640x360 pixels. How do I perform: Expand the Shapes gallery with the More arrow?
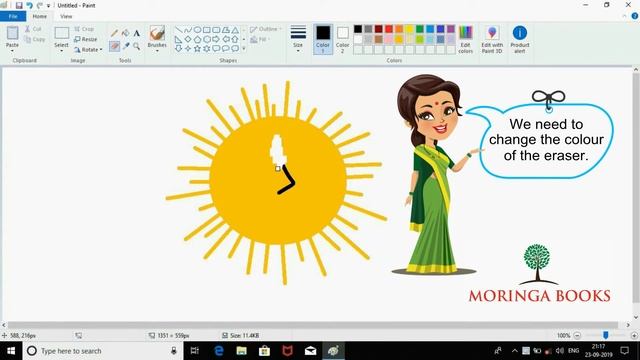point(244,49)
